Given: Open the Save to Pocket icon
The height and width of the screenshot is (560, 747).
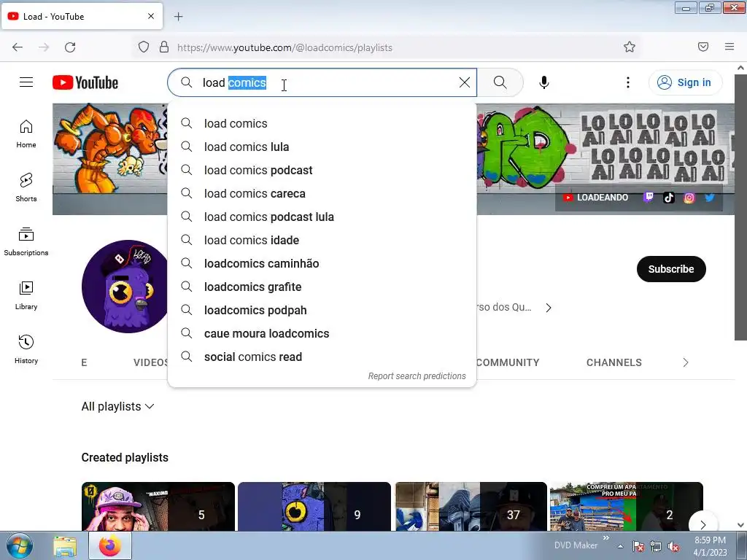Looking at the screenshot, I should tap(703, 47).
